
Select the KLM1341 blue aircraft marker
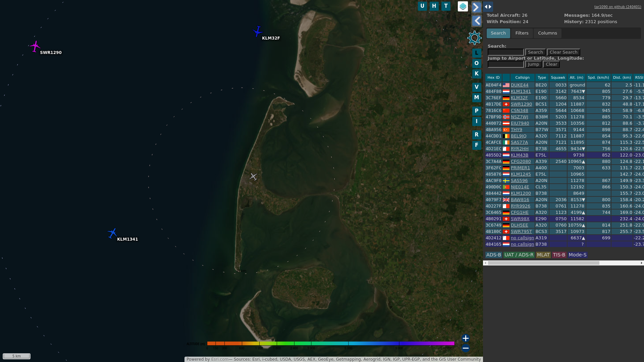coord(112,233)
